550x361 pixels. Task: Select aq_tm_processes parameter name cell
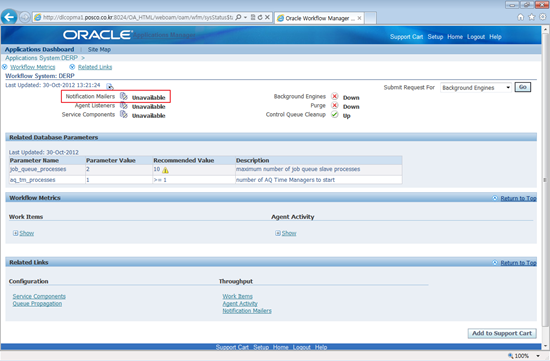tap(47, 180)
